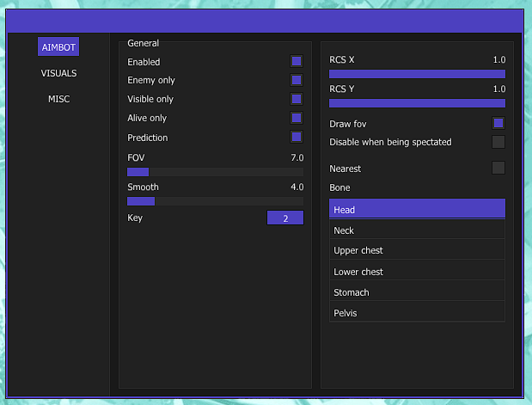
Task: Select Upper chest bone option
Action: pos(417,250)
